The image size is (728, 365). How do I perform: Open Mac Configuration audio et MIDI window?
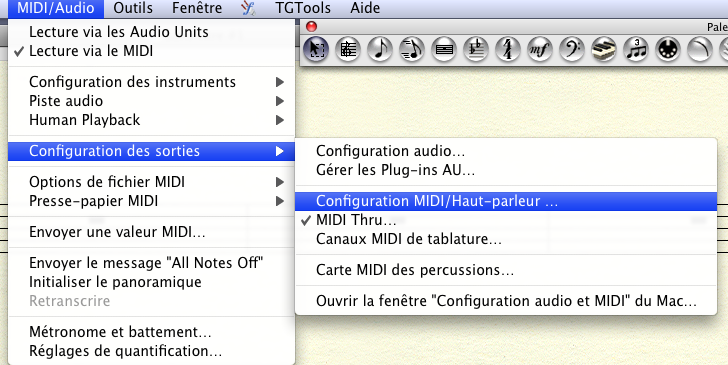point(506,301)
